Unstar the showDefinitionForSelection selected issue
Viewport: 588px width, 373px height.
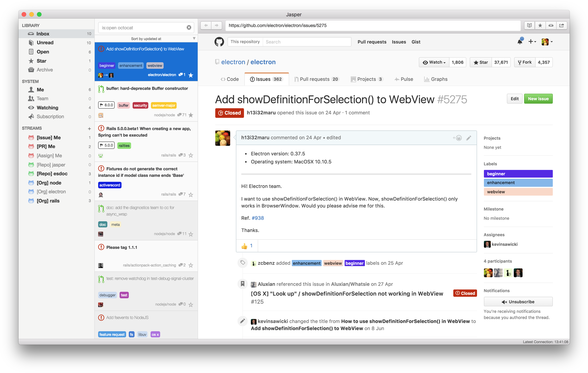(x=191, y=75)
